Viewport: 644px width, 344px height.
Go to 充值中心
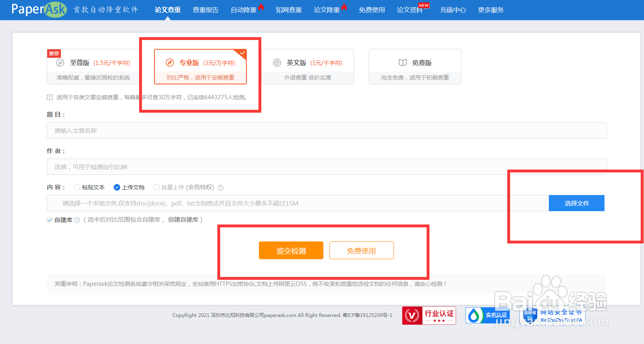(x=453, y=10)
